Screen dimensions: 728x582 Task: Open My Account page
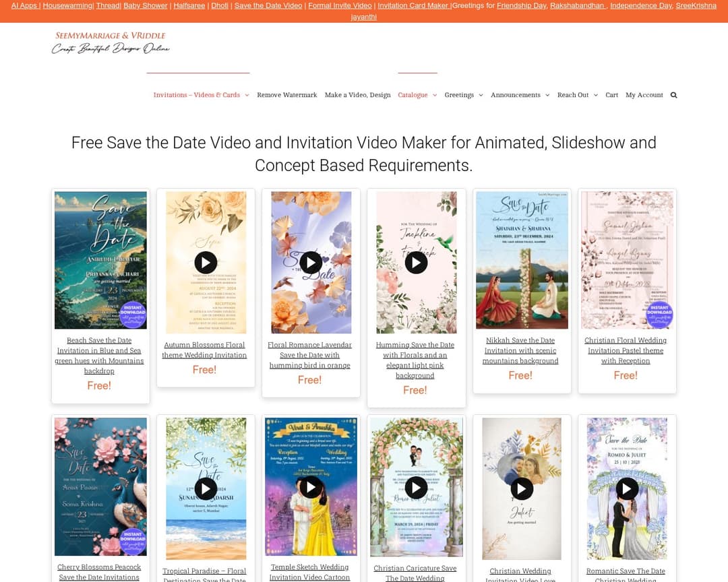tap(644, 95)
